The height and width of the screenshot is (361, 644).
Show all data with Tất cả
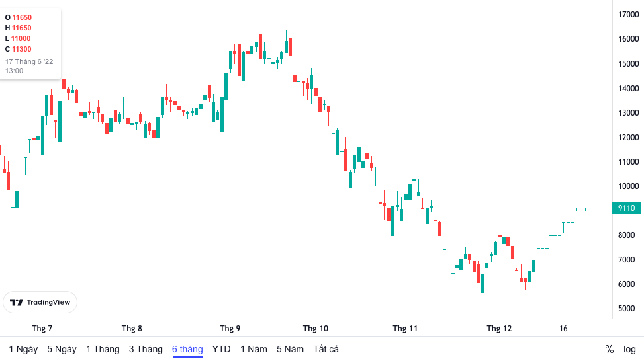(326, 349)
